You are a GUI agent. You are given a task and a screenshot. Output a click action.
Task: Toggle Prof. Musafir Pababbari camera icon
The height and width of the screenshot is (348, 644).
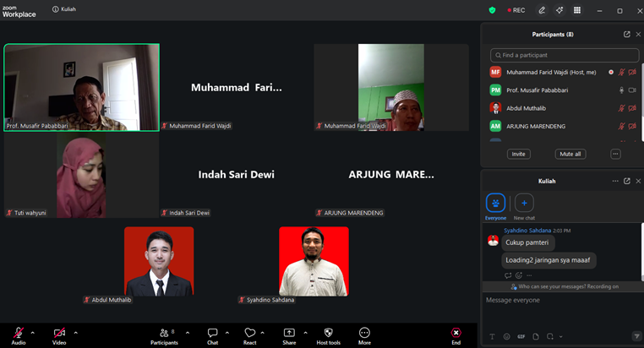(x=632, y=90)
